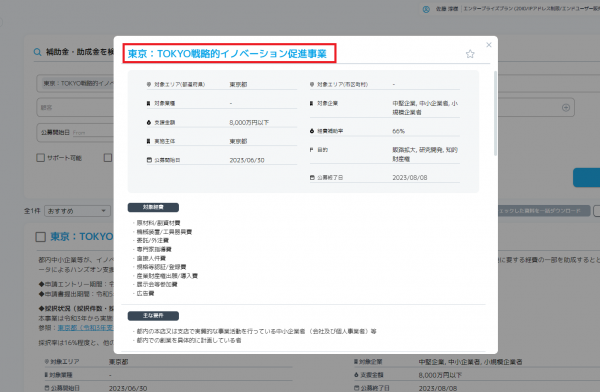Click the dialog's vertical scrollbar
This screenshot has height=392, width=600.
(495, 113)
